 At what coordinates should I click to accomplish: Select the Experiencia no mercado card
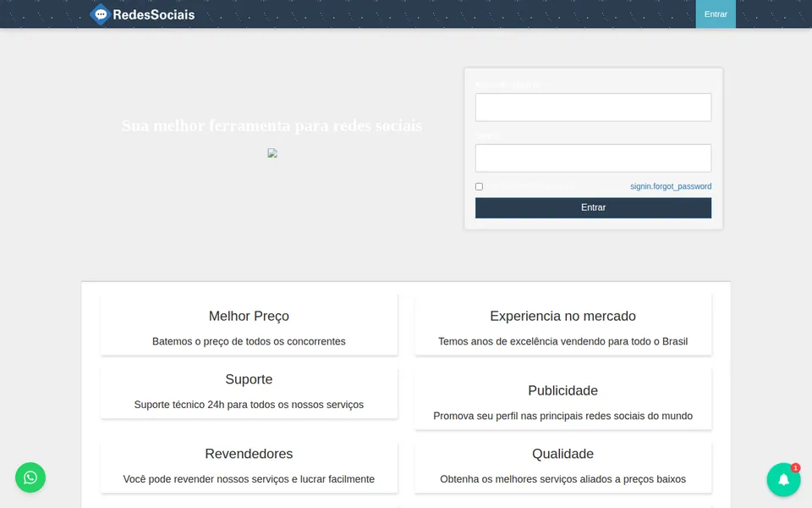pyautogui.click(x=563, y=324)
